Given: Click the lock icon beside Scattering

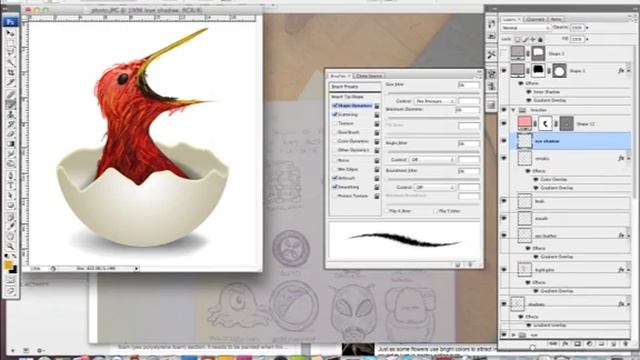Looking at the screenshot, I should click(377, 115).
